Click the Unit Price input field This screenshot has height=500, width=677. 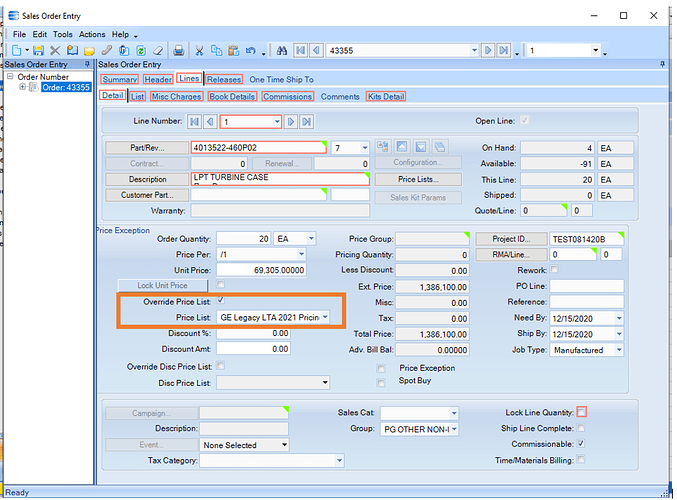pyautogui.click(x=261, y=270)
